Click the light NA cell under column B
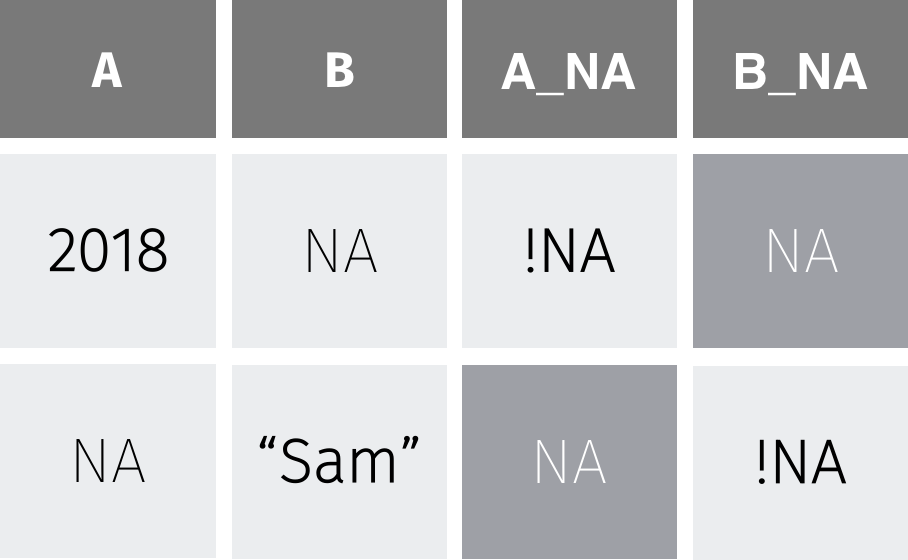 pos(339,251)
